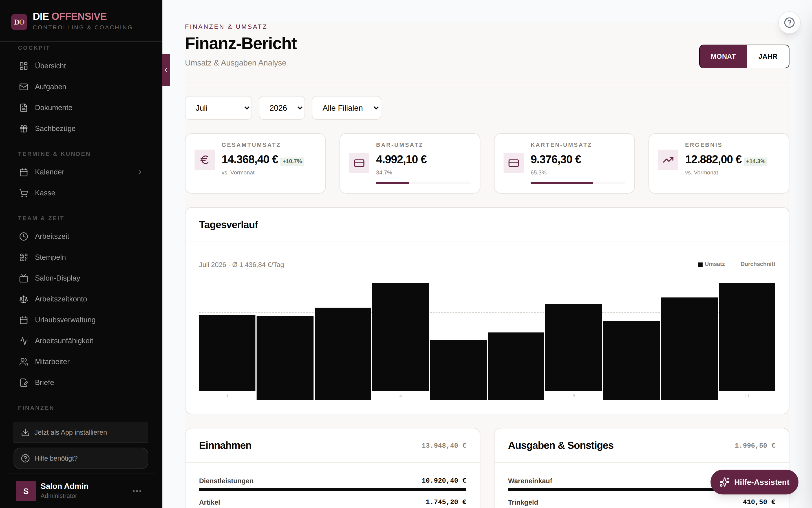
Task: Click the Arbeitsunfähigkeit pulse icon
Action: click(x=23, y=341)
